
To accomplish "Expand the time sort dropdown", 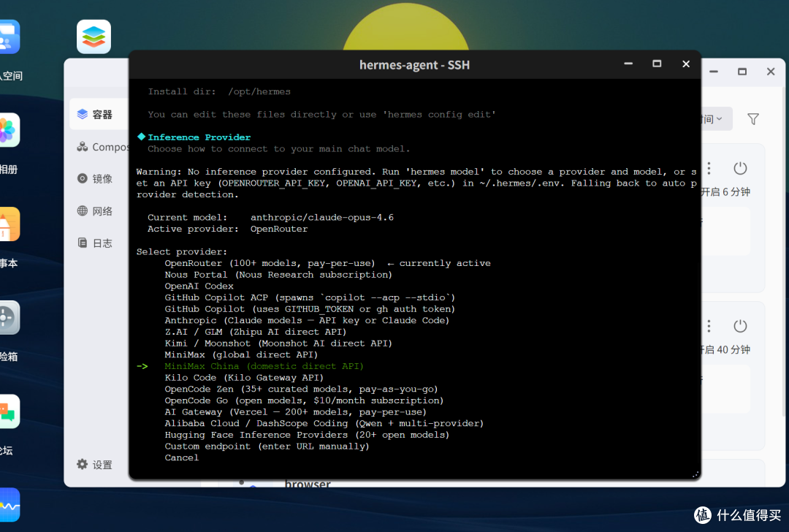I will pyautogui.click(x=716, y=119).
